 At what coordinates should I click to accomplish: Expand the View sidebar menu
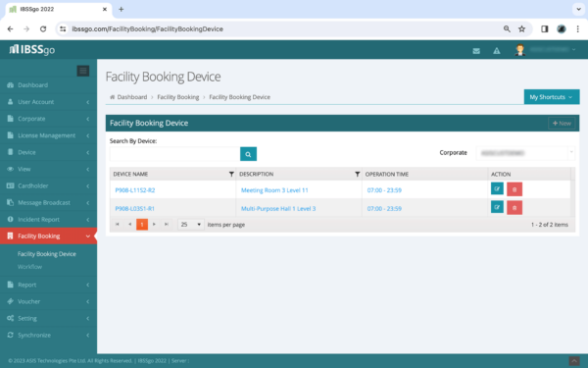[x=48, y=169]
